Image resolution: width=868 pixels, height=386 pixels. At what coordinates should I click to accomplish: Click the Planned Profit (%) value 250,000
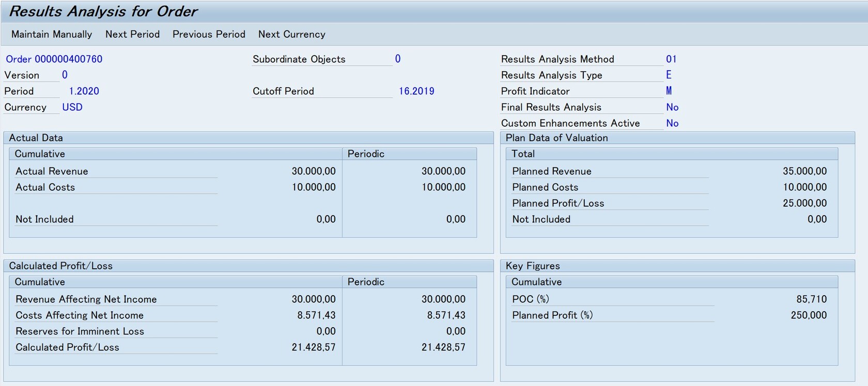coord(809,315)
